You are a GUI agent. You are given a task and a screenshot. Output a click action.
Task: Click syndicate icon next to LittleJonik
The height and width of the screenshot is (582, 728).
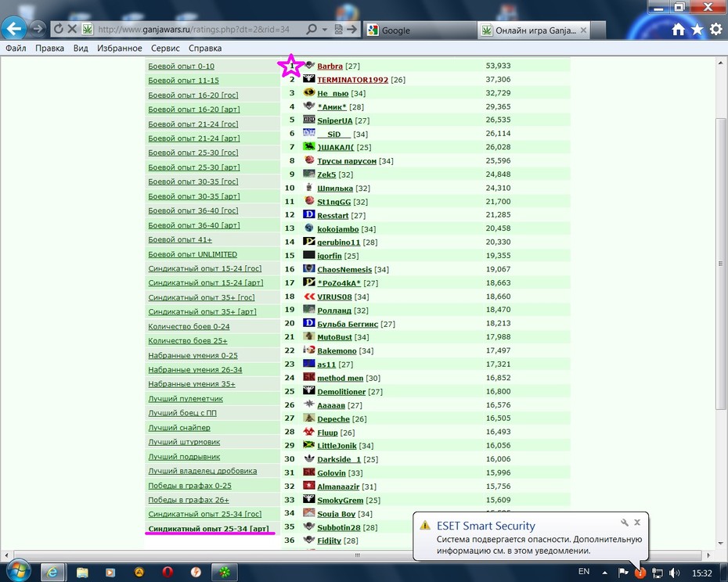click(x=308, y=444)
